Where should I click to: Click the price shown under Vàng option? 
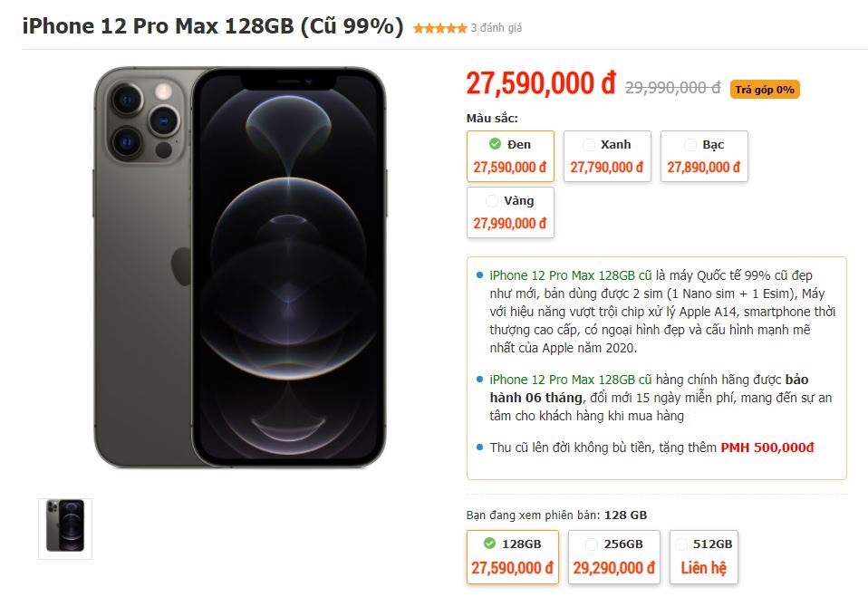click(x=510, y=224)
